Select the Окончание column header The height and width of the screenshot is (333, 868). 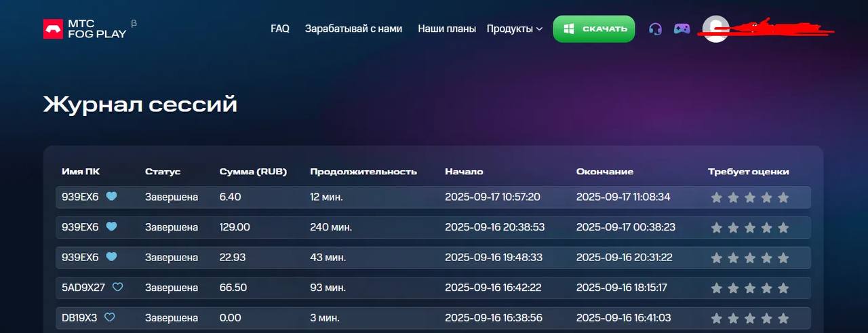[605, 172]
